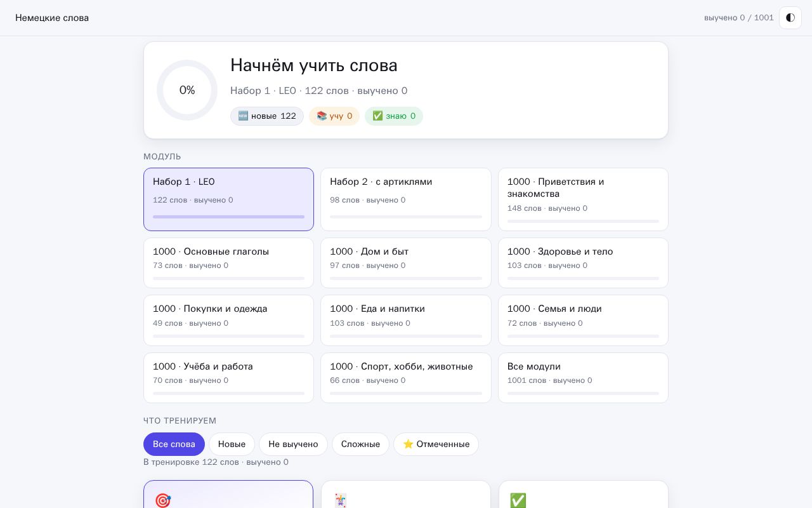Select the 'Все модули' card

pos(583,378)
